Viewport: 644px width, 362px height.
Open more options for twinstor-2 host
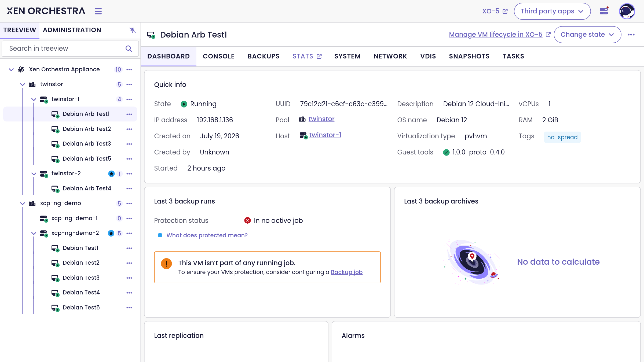click(129, 174)
